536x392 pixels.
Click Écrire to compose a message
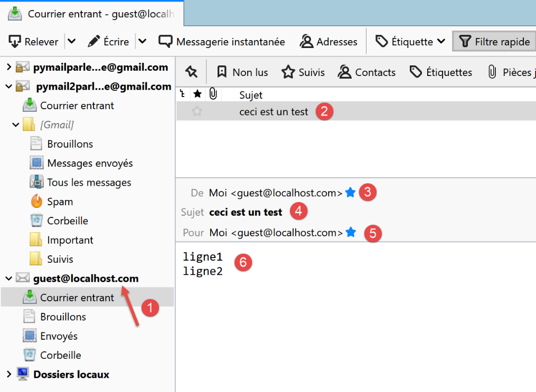coord(110,42)
